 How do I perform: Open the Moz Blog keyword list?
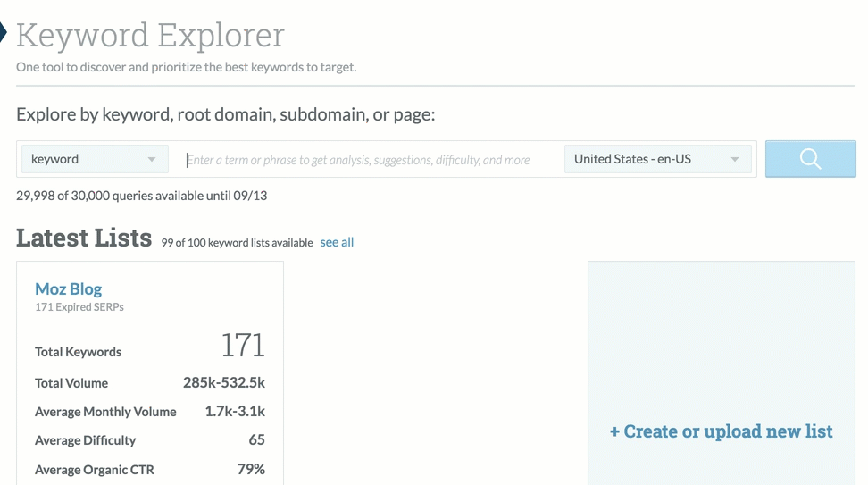point(68,288)
